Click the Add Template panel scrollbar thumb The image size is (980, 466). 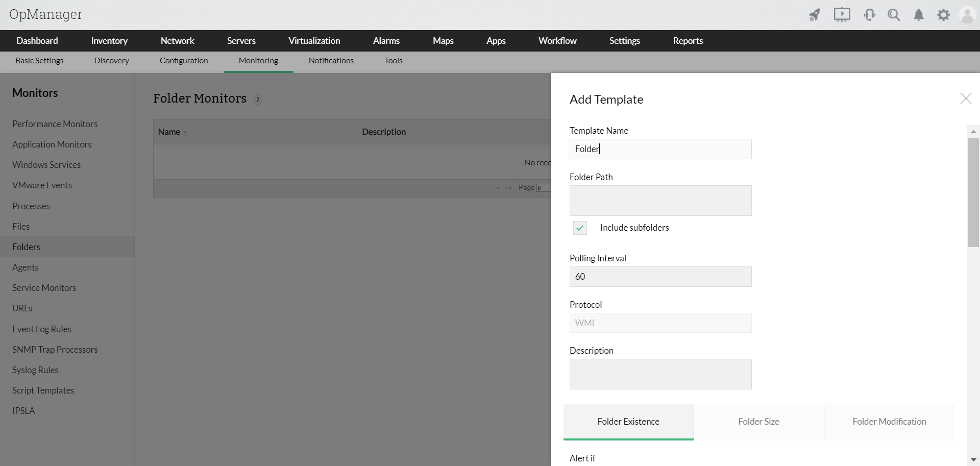click(973, 192)
